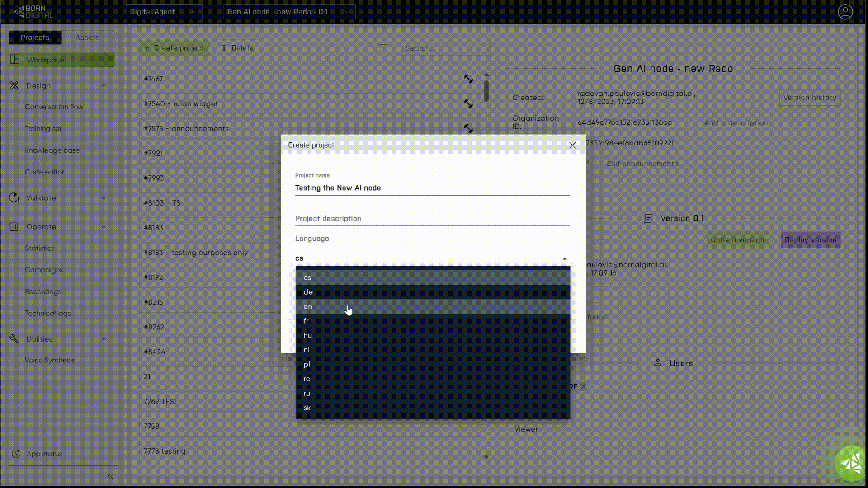Open the Digital Agent dropdown
This screenshot has width=868, height=488.
(164, 12)
